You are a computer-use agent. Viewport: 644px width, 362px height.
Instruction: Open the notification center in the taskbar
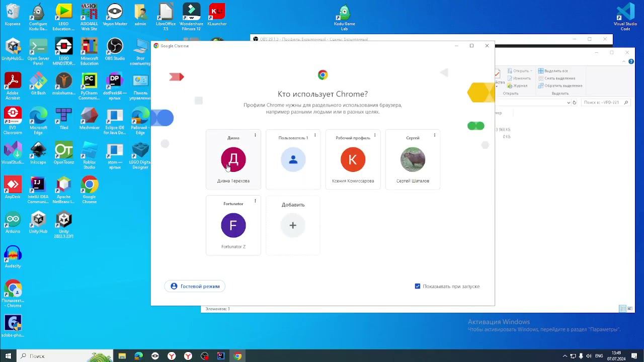pyautogui.click(x=634, y=356)
